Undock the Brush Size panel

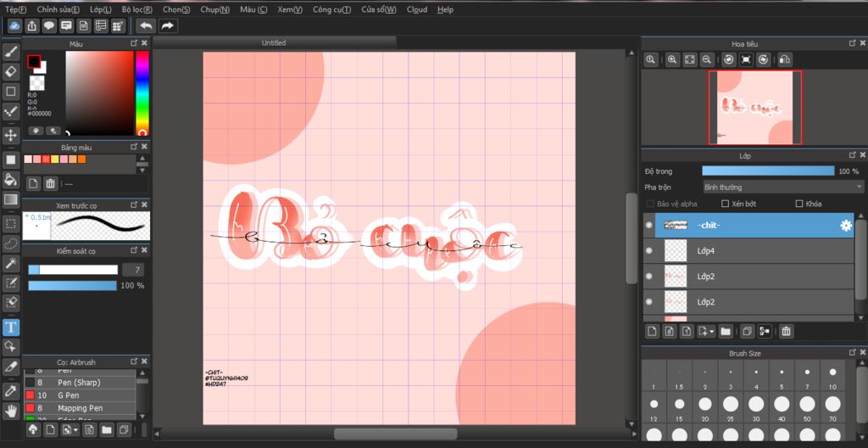pos(853,353)
